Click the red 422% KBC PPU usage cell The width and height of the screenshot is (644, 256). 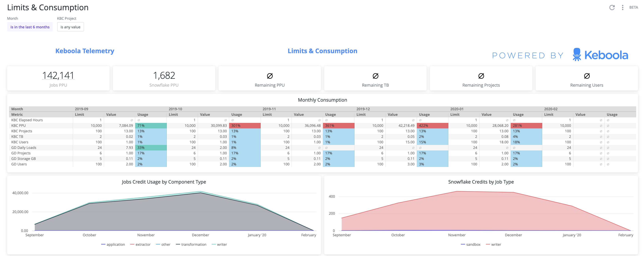[x=432, y=126]
